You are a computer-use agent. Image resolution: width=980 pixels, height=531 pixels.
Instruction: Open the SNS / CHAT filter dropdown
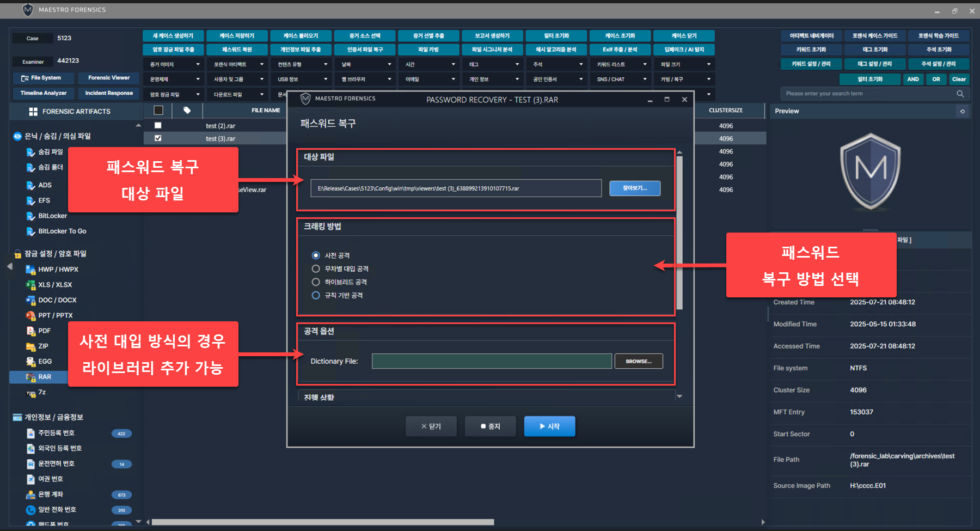click(x=622, y=80)
